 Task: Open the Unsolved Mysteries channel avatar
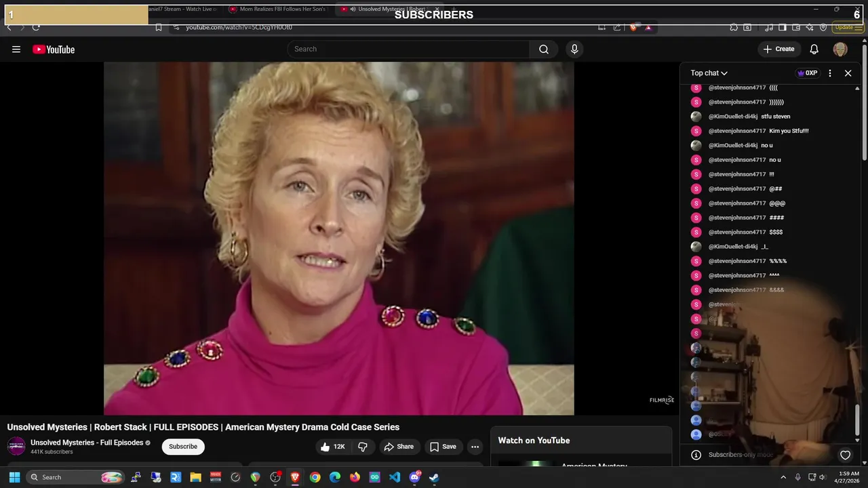pyautogui.click(x=16, y=447)
